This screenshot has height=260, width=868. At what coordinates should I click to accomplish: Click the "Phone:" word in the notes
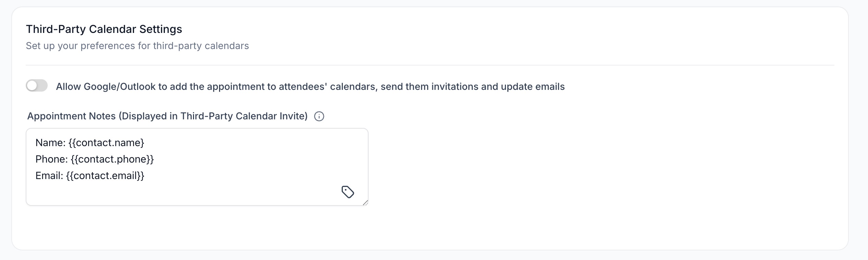(52, 159)
